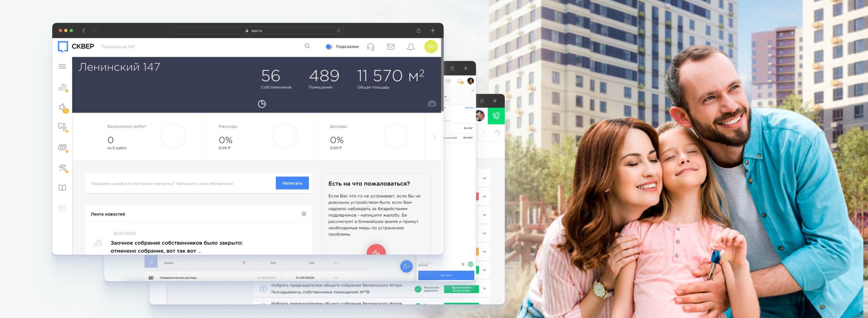
Task: Click the Выполнено работ progress circle
Action: point(174,136)
